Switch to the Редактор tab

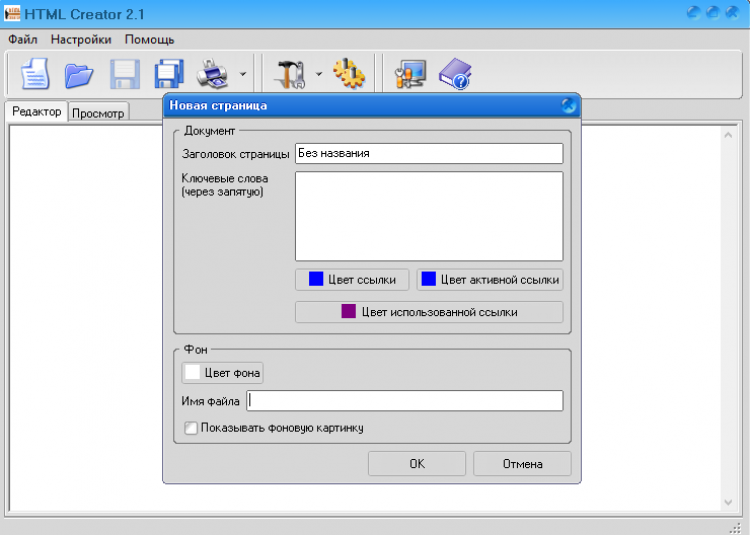click(x=37, y=112)
